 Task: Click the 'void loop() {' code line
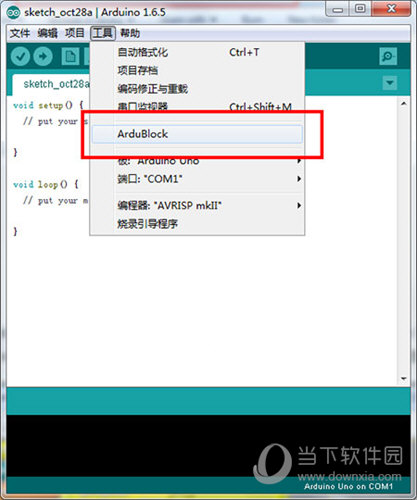pyautogui.click(x=46, y=184)
